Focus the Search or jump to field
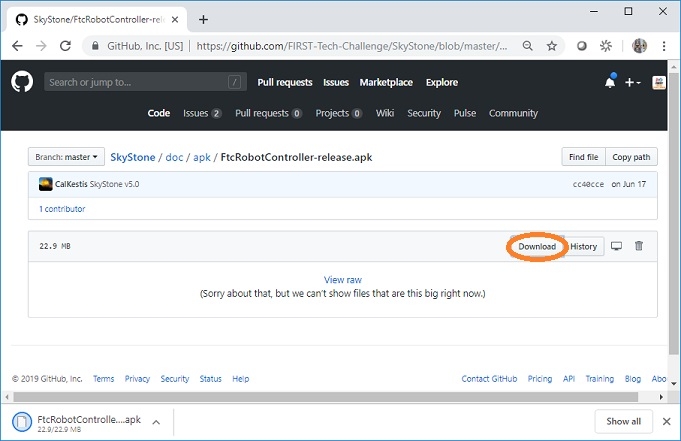The height and width of the screenshot is (441, 681). [135, 82]
